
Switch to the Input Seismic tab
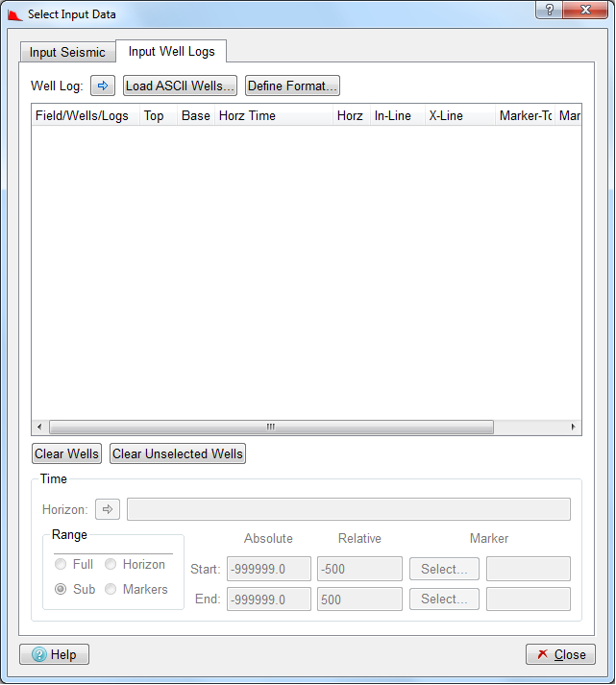[67, 52]
